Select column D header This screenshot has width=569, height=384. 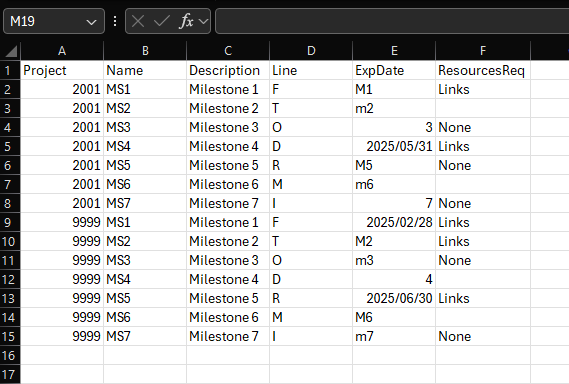311,51
